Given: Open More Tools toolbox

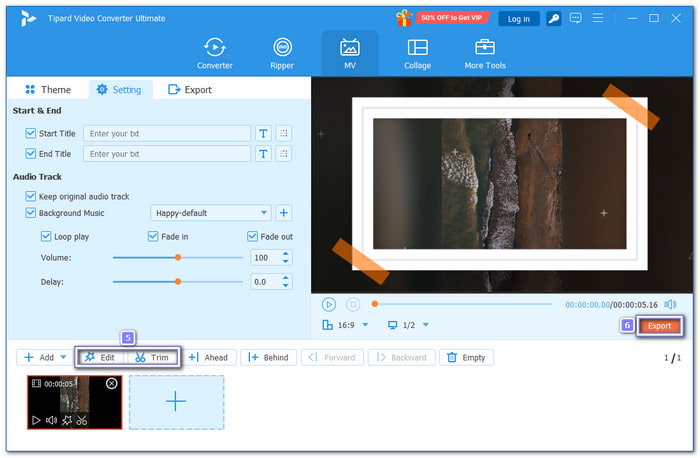Looking at the screenshot, I should [485, 53].
